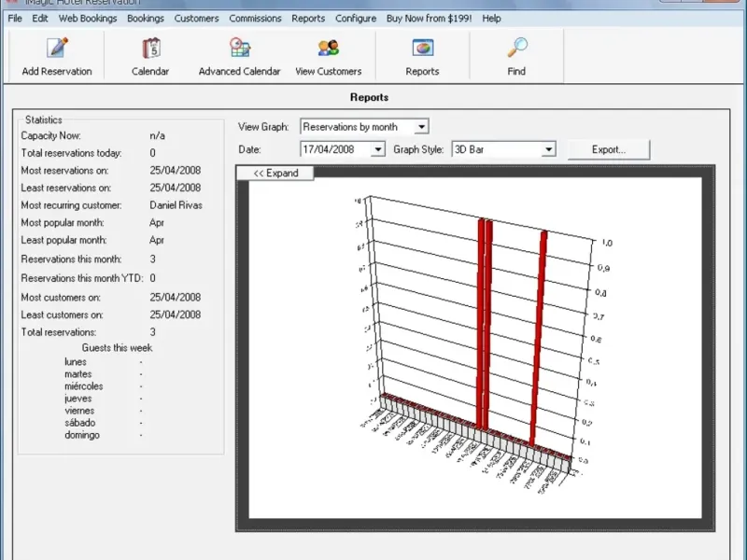Screen dimensions: 747x560
Task: Click the Most reservations on date value
Action: pos(175,171)
